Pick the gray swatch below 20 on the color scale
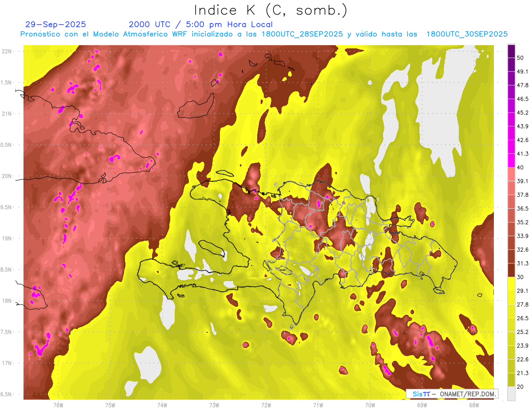532x411 pixels. pyautogui.click(x=511, y=393)
